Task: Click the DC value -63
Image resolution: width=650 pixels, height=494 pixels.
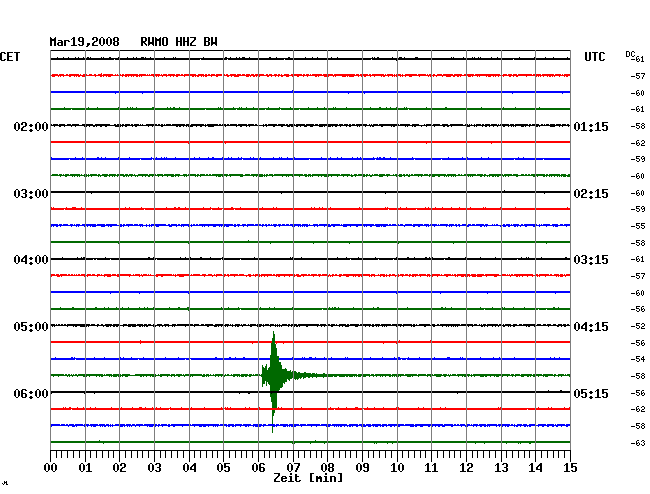Action: click(x=638, y=443)
